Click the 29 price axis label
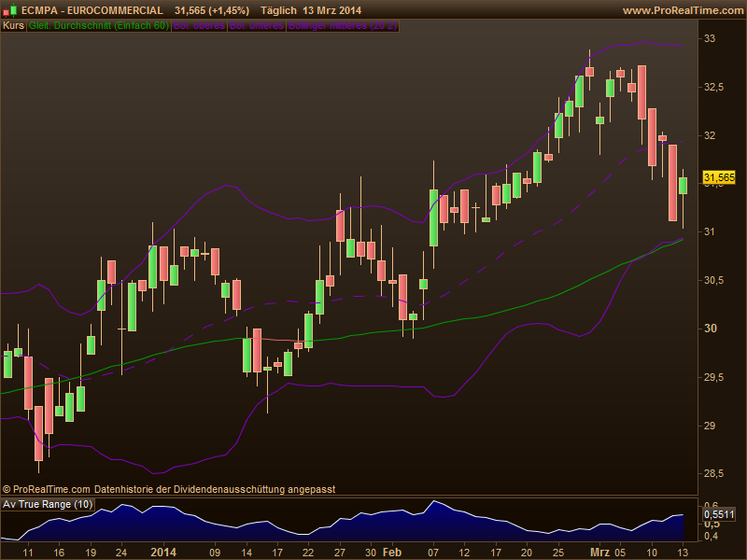 pyautogui.click(x=710, y=426)
